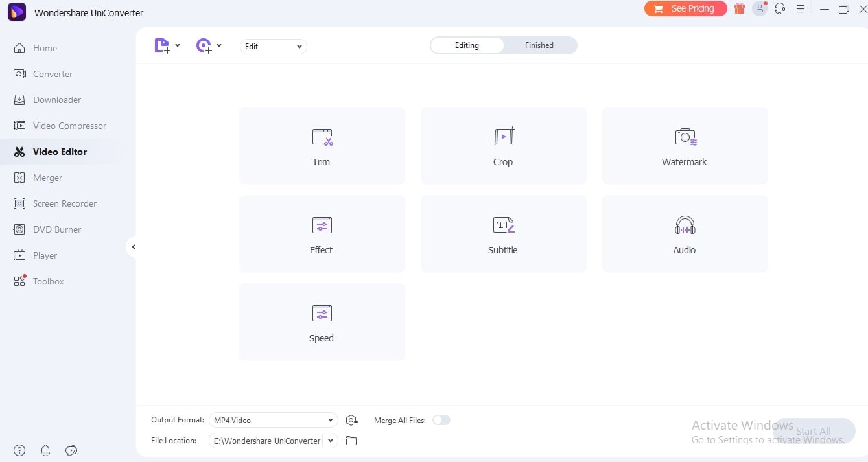This screenshot has width=868, height=462.
Task: Go to Home in sidebar
Action: tap(68, 48)
